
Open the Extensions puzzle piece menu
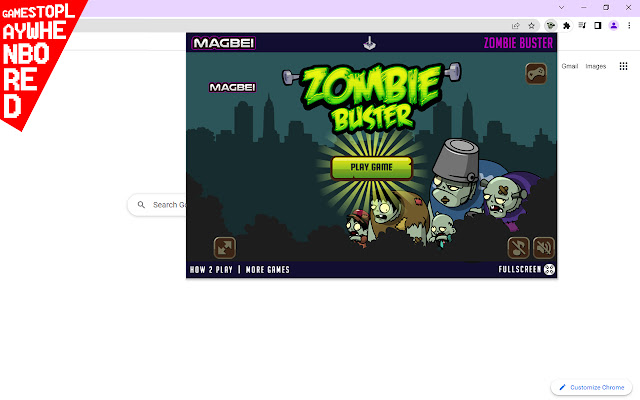[567, 26]
